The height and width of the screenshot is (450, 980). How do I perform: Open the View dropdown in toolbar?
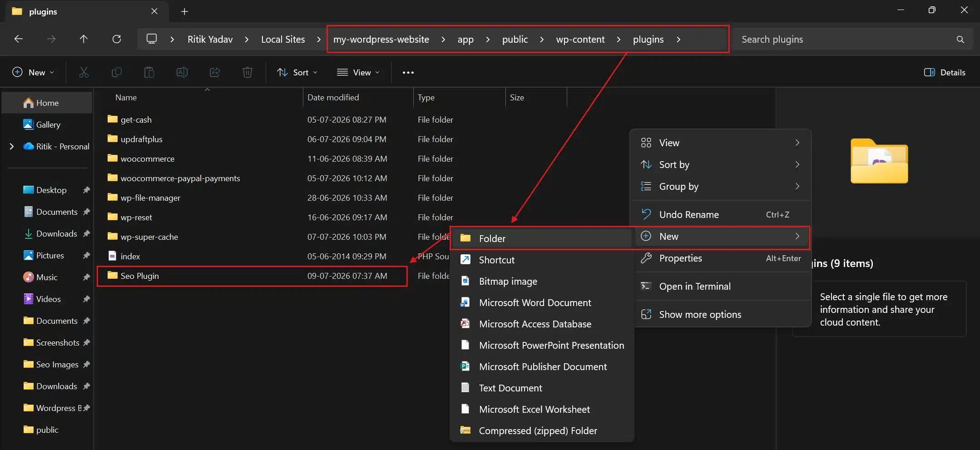[x=358, y=72]
